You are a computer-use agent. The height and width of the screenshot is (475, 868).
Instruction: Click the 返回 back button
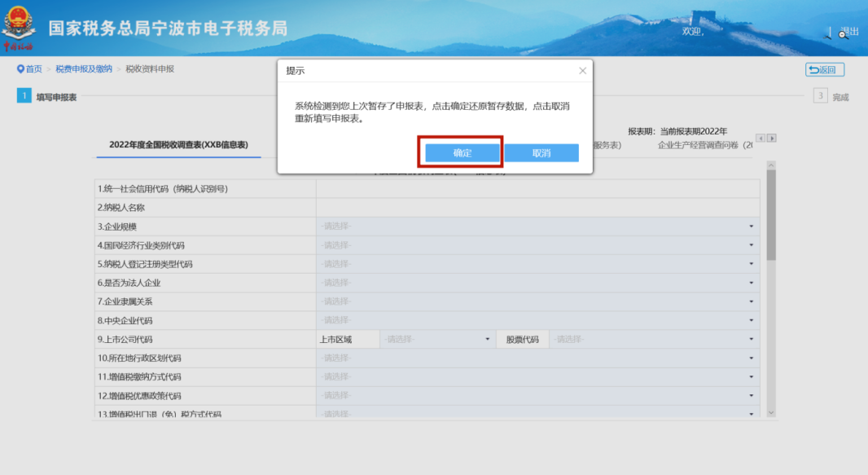pos(825,70)
